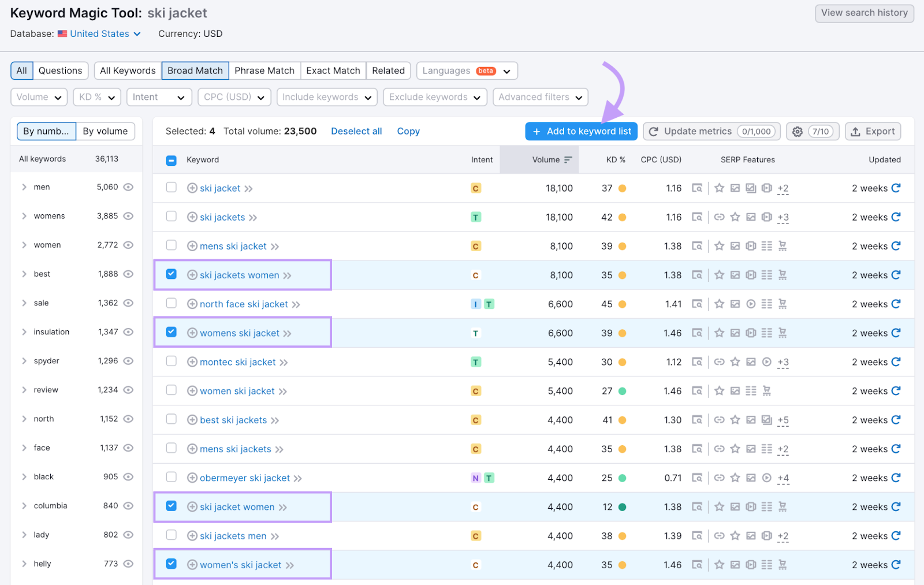Screen dimensions: 924x585
Task: Toggle the select-all header checkbox
Action: click(x=172, y=161)
